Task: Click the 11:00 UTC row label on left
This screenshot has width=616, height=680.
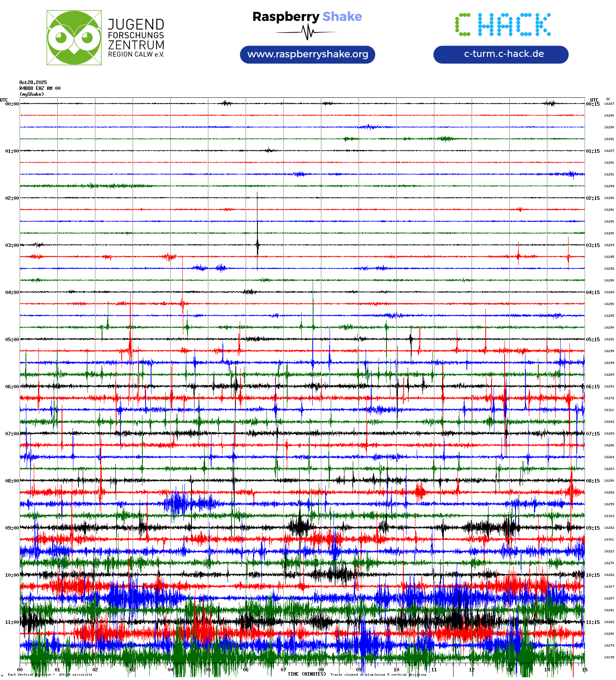Action: [x=12, y=622]
